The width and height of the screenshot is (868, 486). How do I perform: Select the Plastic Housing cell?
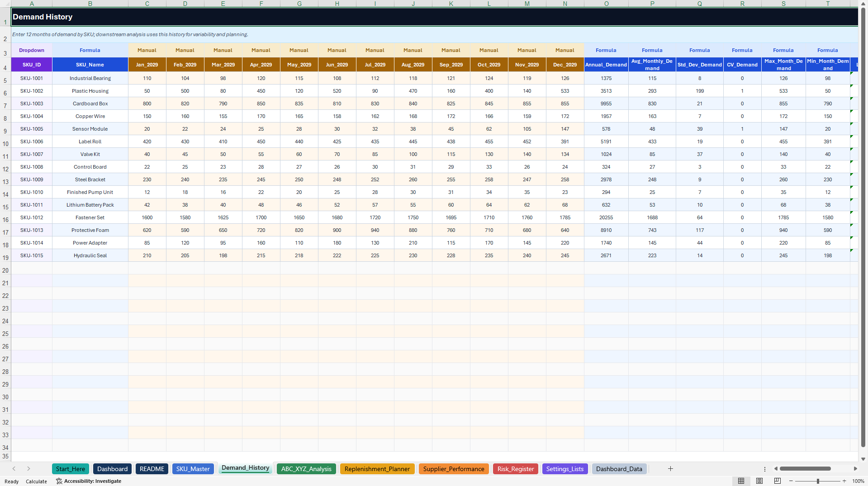click(90, 91)
